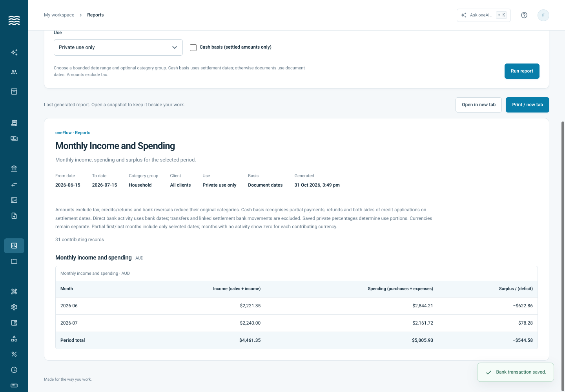Open the bank building sidebar icon

coord(14,169)
